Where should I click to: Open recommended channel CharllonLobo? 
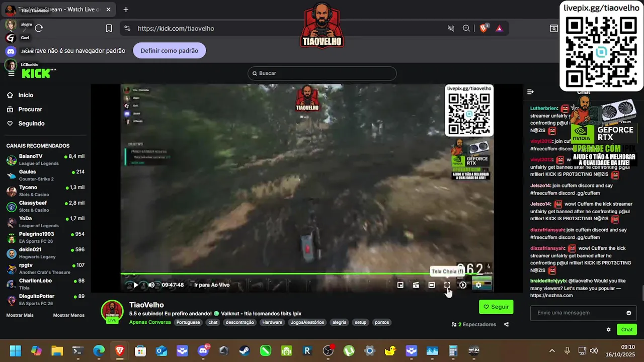pyautogui.click(x=45, y=285)
